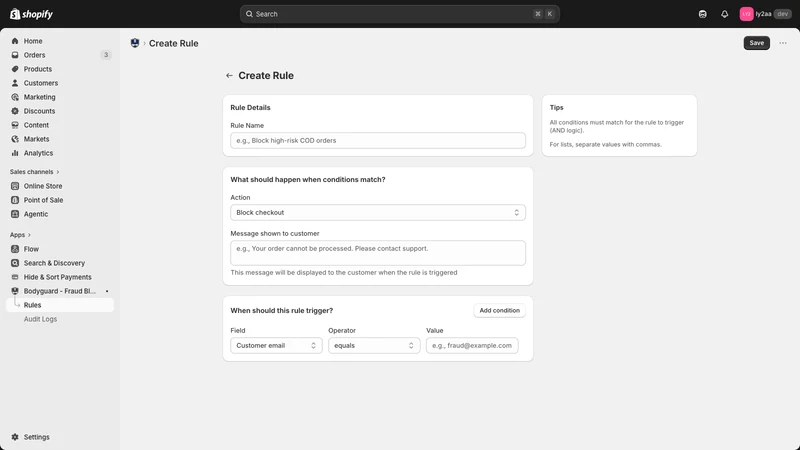This screenshot has width=800, height=450.
Task: Click the back arrow beside Create Rule
Action: [229, 76]
